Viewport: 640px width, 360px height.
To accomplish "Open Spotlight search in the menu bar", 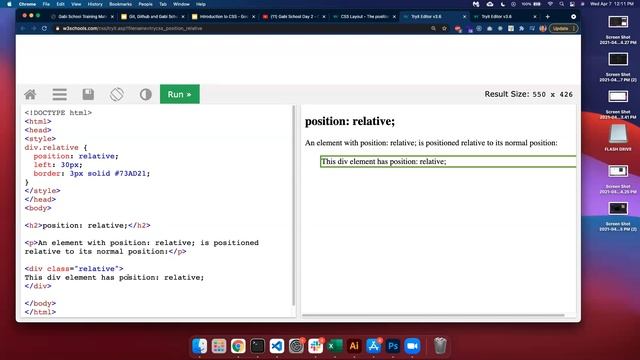I will pyautogui.click(x=562, y=4).
